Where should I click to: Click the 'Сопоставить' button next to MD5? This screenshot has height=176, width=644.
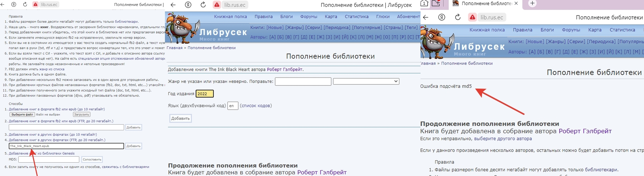tap(92, 159)
